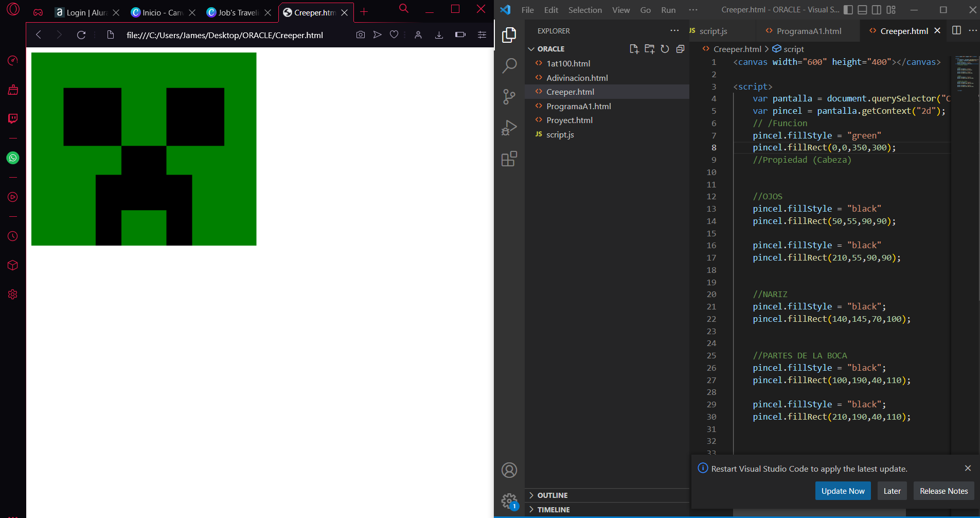Open Release Notes button

[944, 491]
